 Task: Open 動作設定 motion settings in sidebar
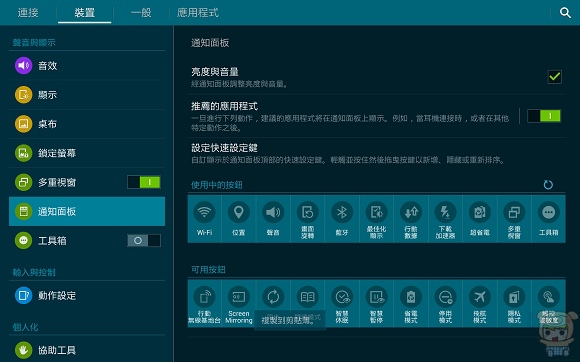click(x=87, y=295)
